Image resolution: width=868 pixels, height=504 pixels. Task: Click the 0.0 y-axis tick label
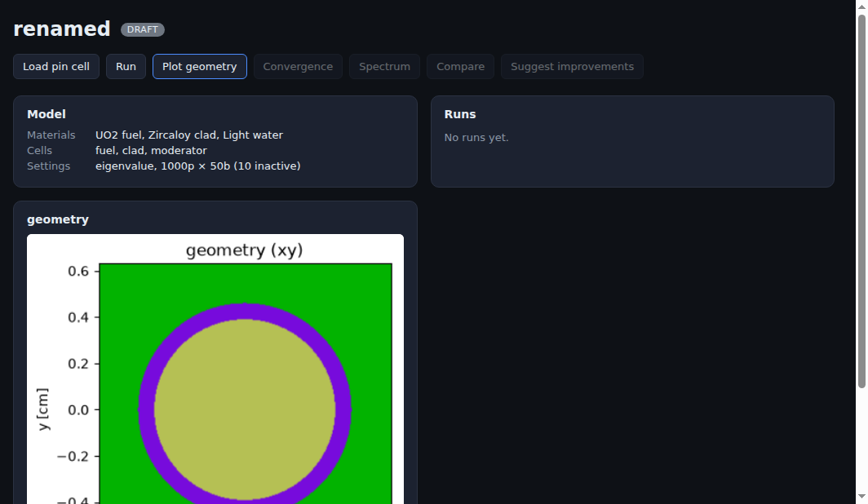78,410
